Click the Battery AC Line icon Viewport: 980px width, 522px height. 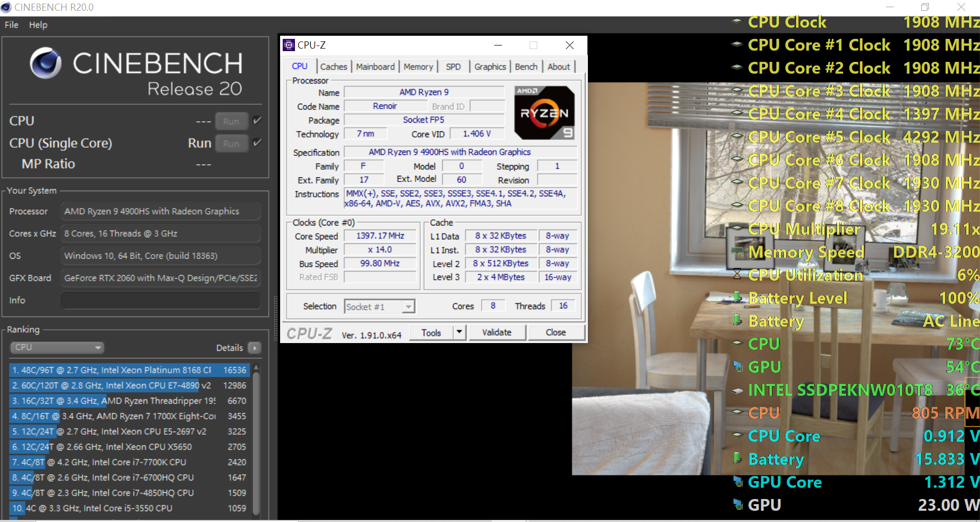737,320
